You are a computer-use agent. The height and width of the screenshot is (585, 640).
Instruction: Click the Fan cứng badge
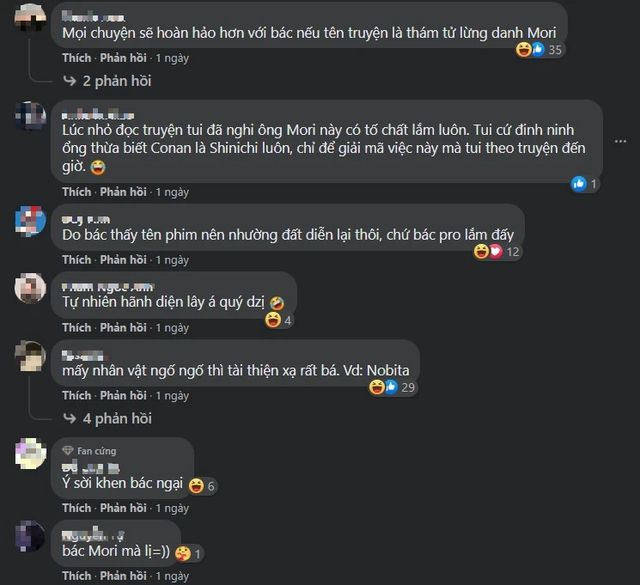pos(89,451)
